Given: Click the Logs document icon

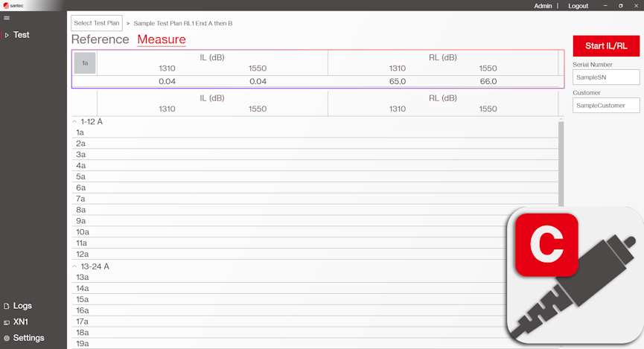Looking at the screenshot, I should coord(7,306).
